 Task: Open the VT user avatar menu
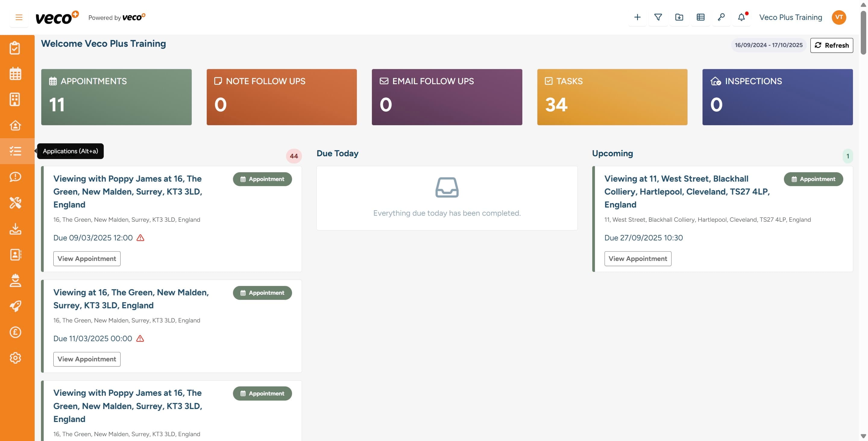tap(839, 17)
